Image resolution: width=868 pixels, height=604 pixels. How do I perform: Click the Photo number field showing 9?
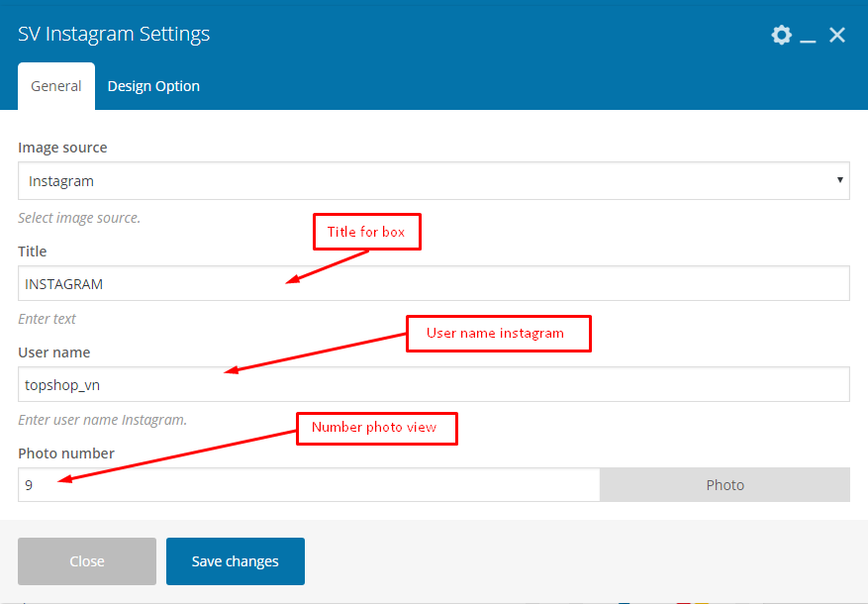tap(309, 485)
